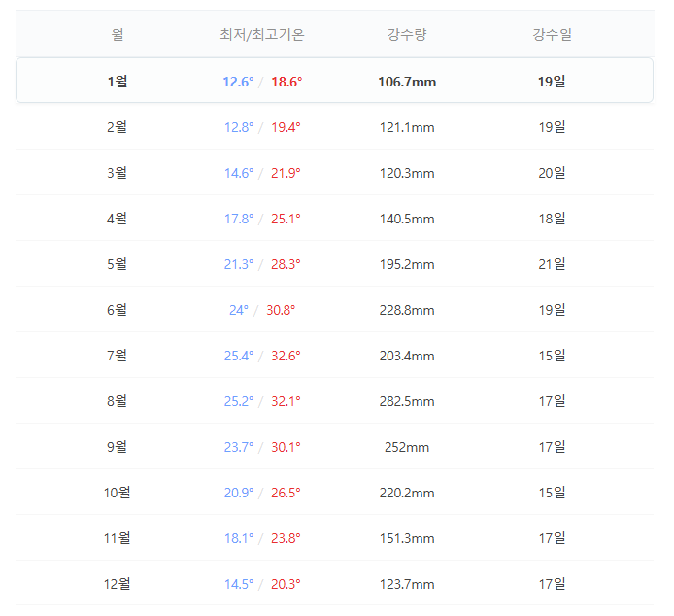Viewport: 674px width, 616px height.
Task: Click the 252mm precipitation value
Action: coord(407,447)
